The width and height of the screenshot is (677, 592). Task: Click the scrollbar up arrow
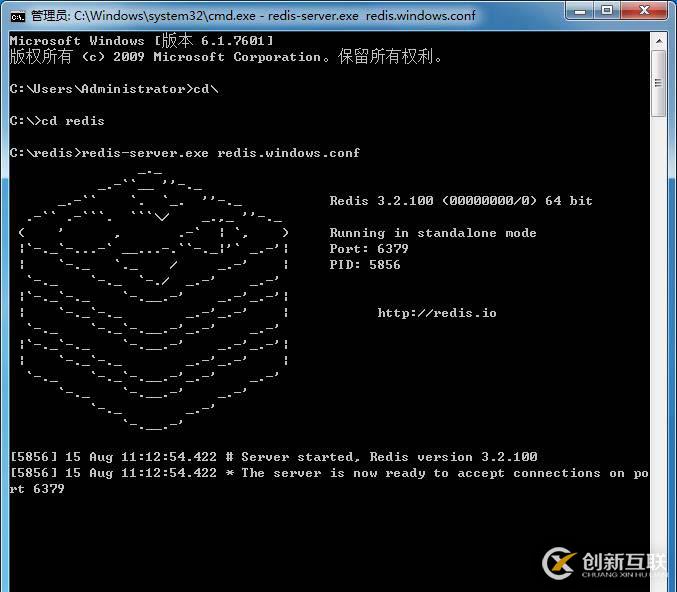(x=658, y=41)
